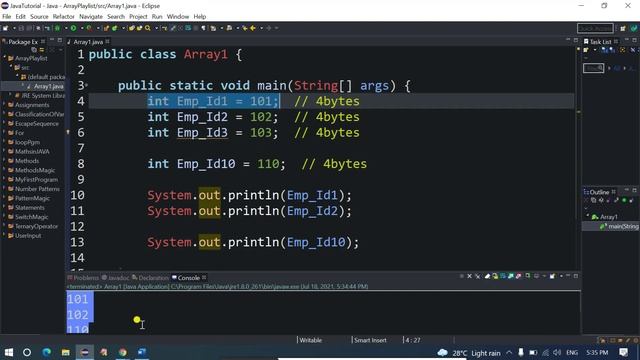Click File Explorer taskbar icon

66,352
